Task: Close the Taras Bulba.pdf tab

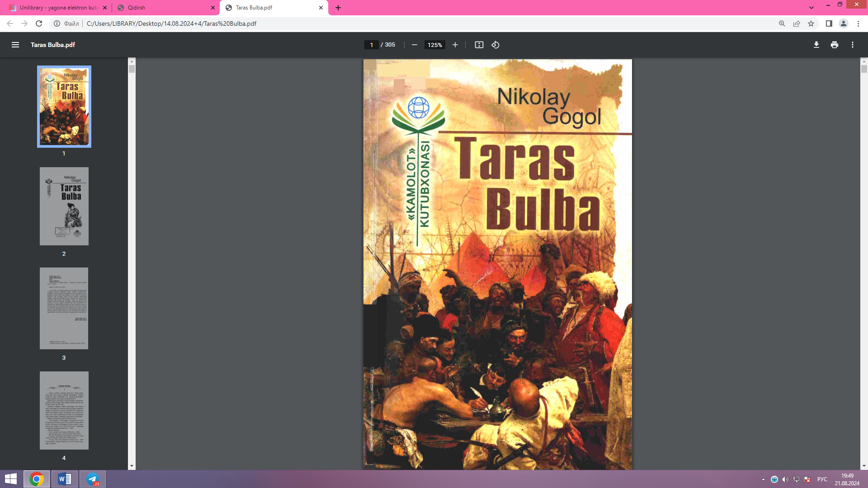Action: [x=321, y=8]
